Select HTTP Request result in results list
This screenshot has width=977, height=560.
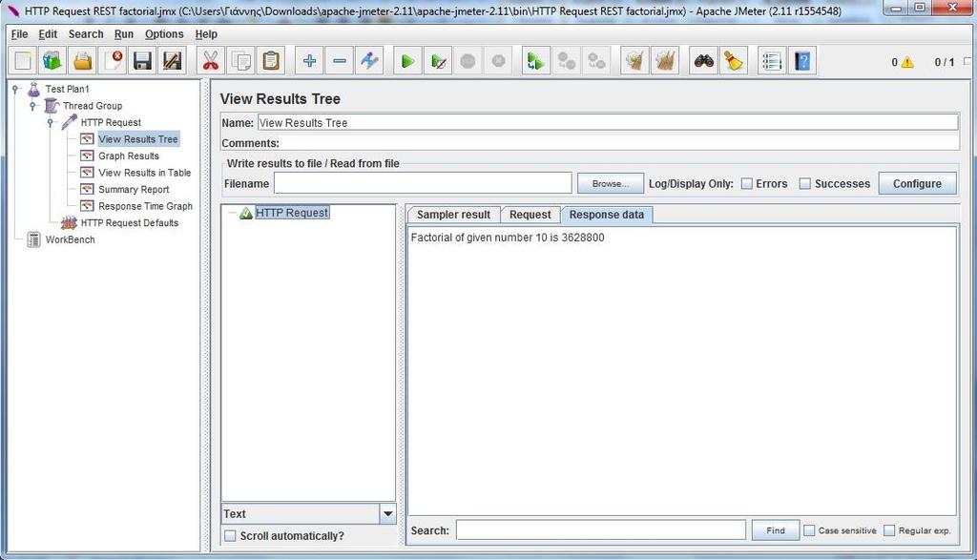pos(292,213)
